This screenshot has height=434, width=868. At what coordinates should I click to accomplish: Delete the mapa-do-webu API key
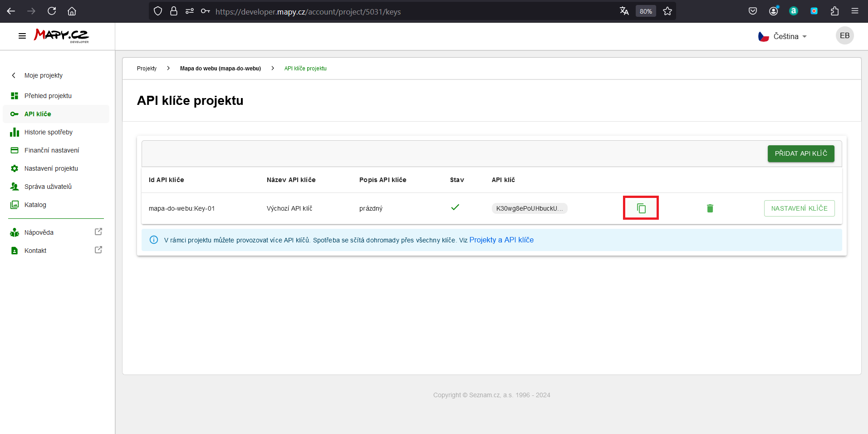[710, 208]
